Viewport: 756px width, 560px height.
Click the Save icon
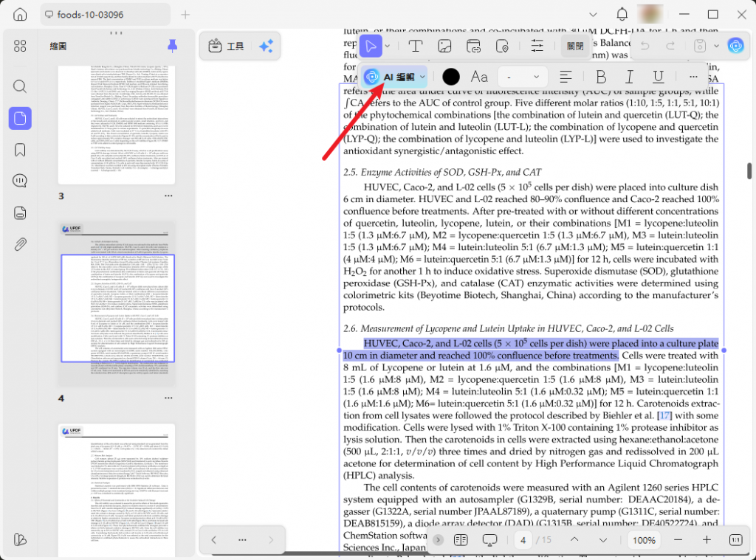pos(700,46)
